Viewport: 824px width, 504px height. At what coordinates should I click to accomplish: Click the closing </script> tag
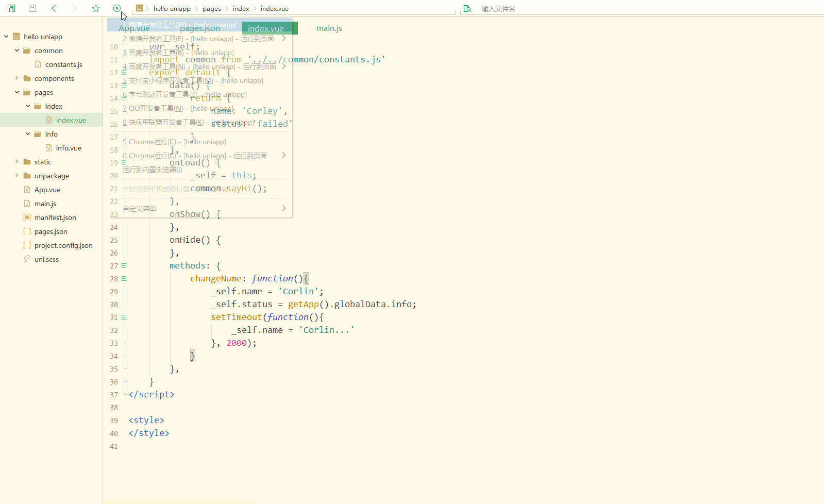(152, 395)
